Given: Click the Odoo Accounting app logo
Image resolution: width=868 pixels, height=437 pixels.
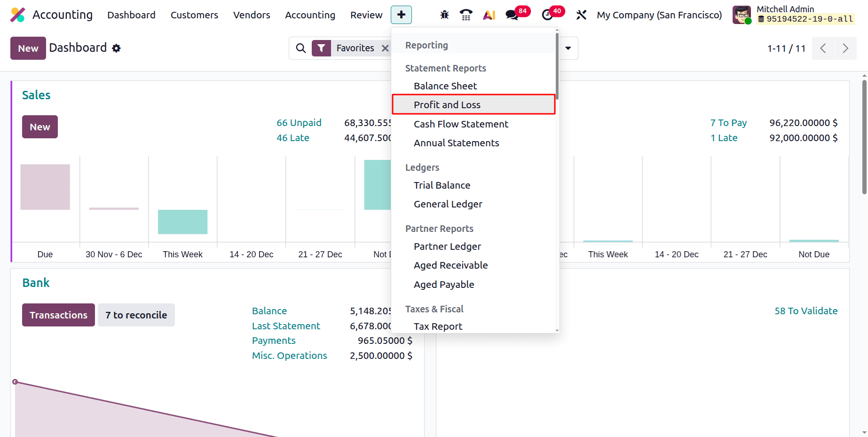Looking at the screenshot, I should click(17, 15).
